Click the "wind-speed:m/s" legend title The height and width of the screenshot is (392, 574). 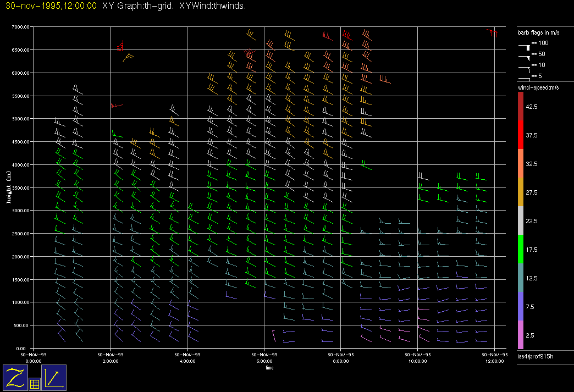coord(538,88)
